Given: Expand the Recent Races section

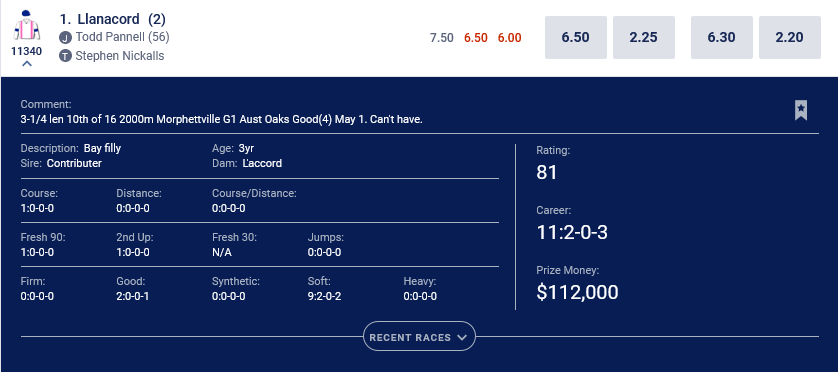Looking at the screenshot, I should [419, 337].
